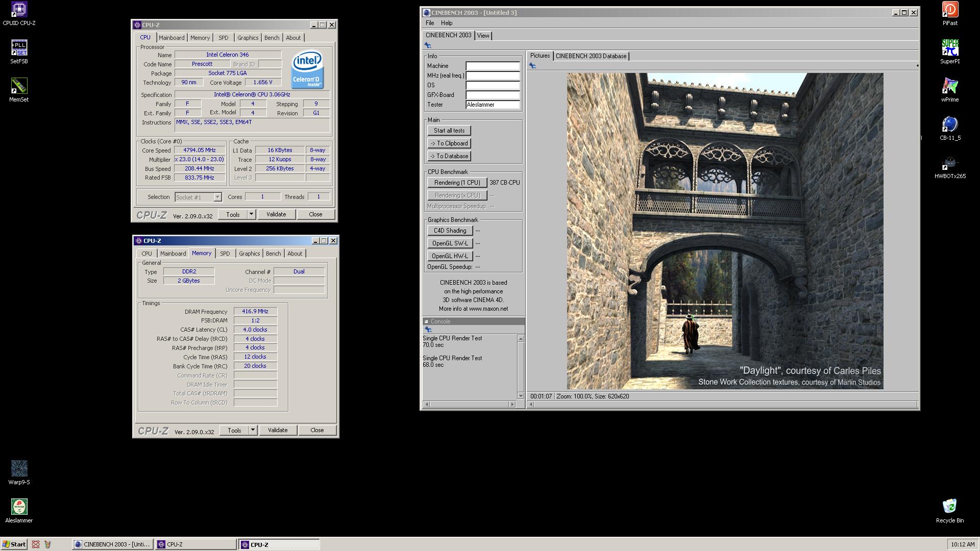Switch to the CPU tab in the Memory CPU-Z window
This screenshot has height=551, width=980.
coord(146,254)
